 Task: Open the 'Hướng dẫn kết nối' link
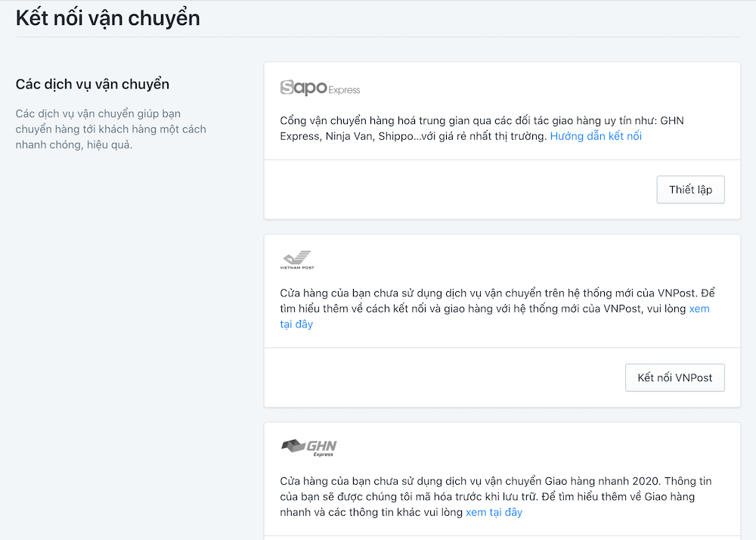point(596,136)
